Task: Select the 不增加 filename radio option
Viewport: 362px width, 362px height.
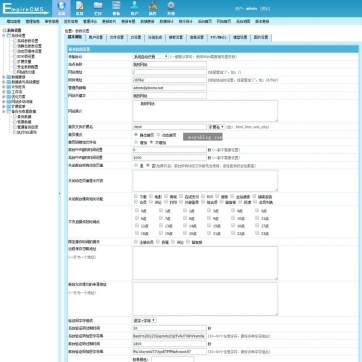Action: 152,142
